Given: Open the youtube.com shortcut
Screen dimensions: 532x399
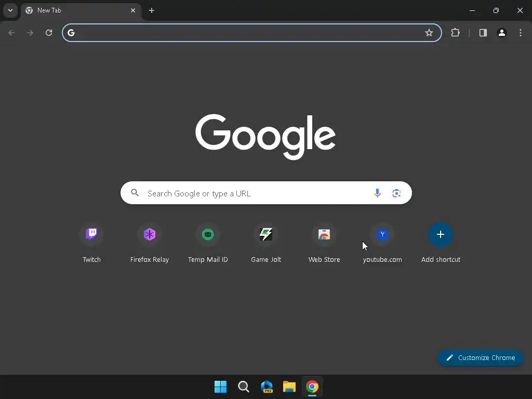Looking at the screenshot, I should [x=382, y=243].
